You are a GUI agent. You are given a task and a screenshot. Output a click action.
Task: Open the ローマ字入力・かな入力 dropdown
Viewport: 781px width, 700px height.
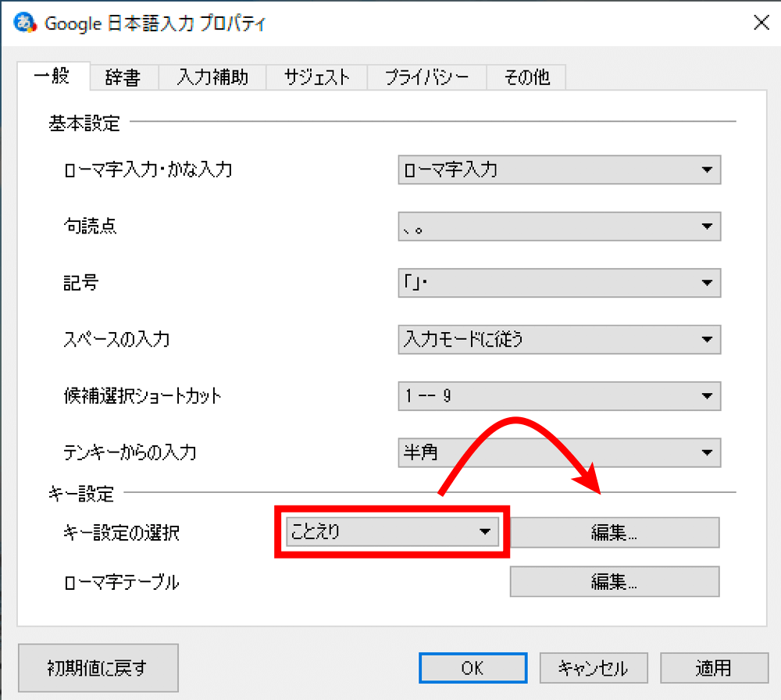tap(559, 170)
